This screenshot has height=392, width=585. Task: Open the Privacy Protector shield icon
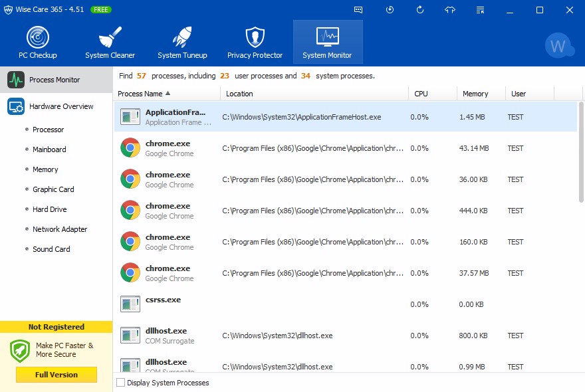tap(255, 43)
